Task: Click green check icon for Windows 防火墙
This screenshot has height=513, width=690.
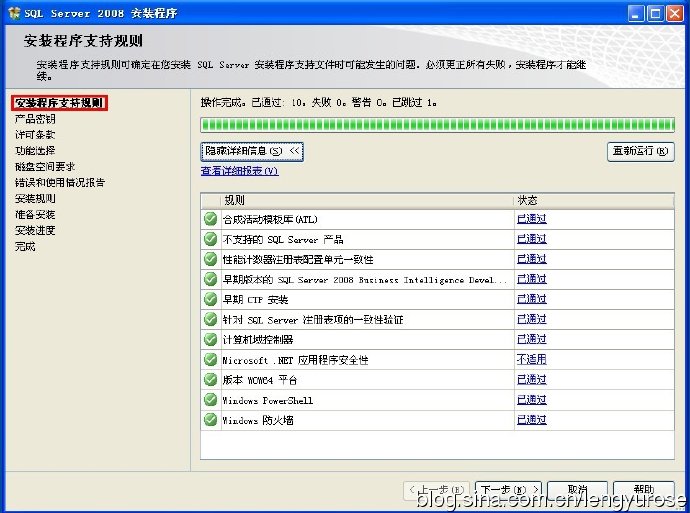Action: [x=211, y=420]
